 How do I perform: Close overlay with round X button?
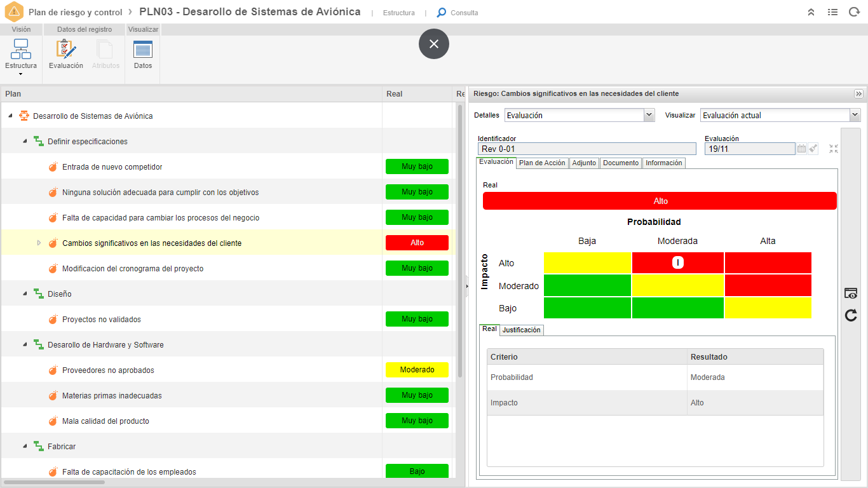click(x=434, y=44)
